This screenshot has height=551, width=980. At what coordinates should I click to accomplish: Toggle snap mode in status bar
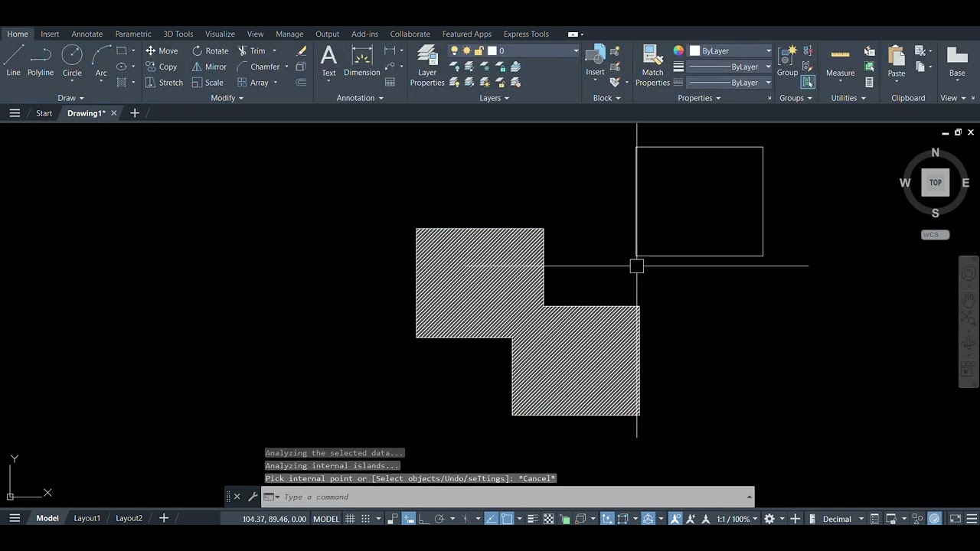click(x=365, y=519)
